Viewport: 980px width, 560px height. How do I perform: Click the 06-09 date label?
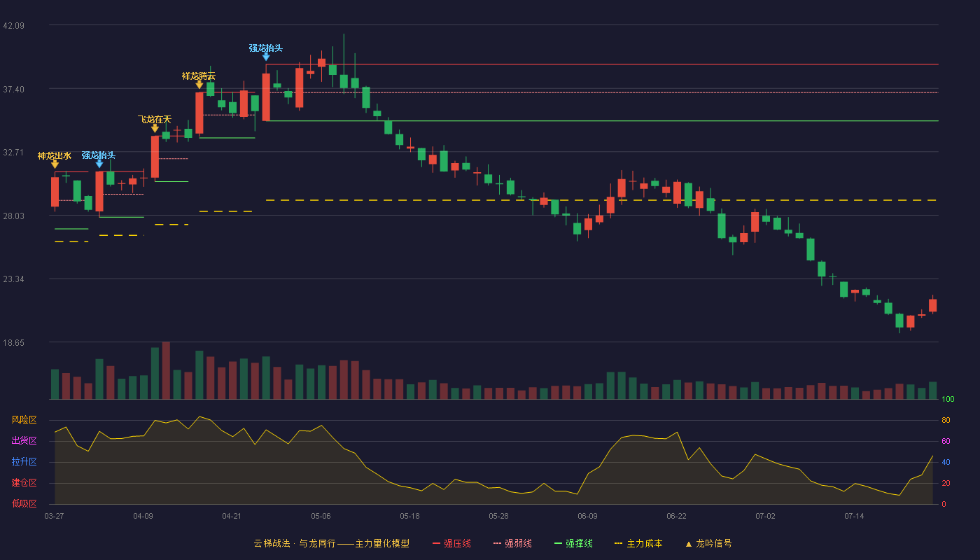(x=587, y=516)
